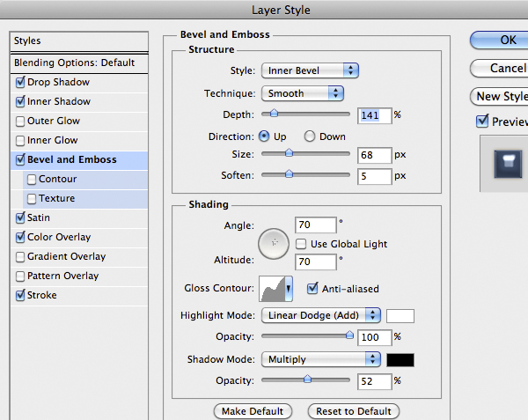This screenshot has height=420, width=528.
Task: Select the Down direction radio button
Action: 310,136
